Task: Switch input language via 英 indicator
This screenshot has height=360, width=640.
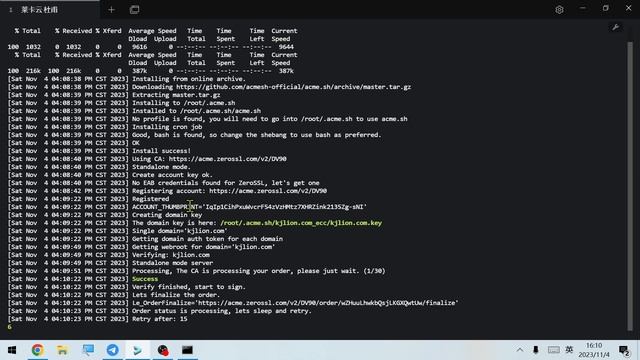Action: pyautogui.click(x=569, y=350)
